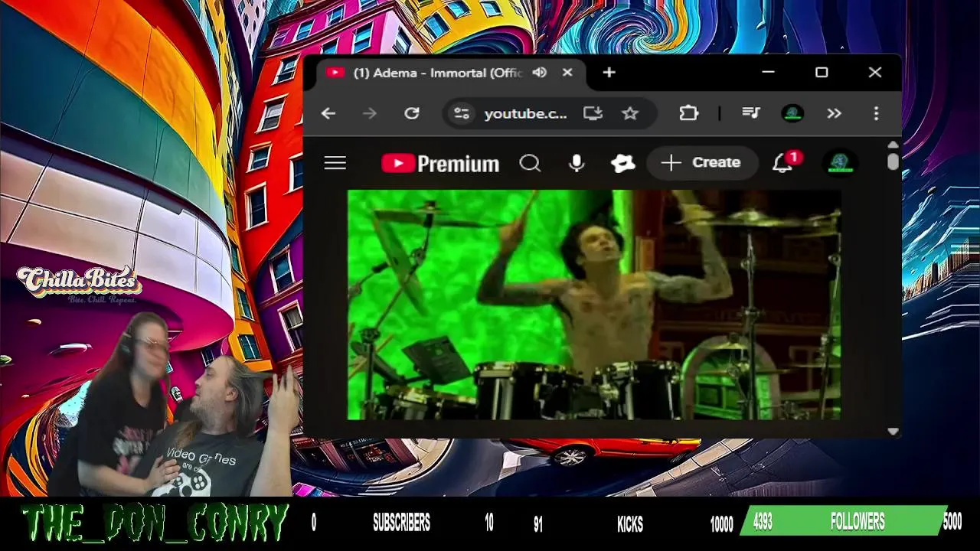The image size is (980, 551).
Task: Open the browser extensions puzzle icon
Action: click(x=688, y=113)
